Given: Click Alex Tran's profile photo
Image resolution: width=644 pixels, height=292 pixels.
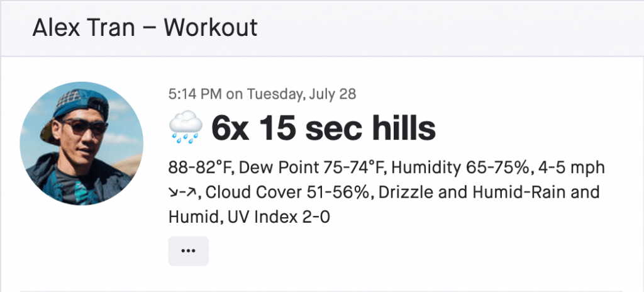Looking at the screenshot, I should pyautogui.click(x=82, y=143).
